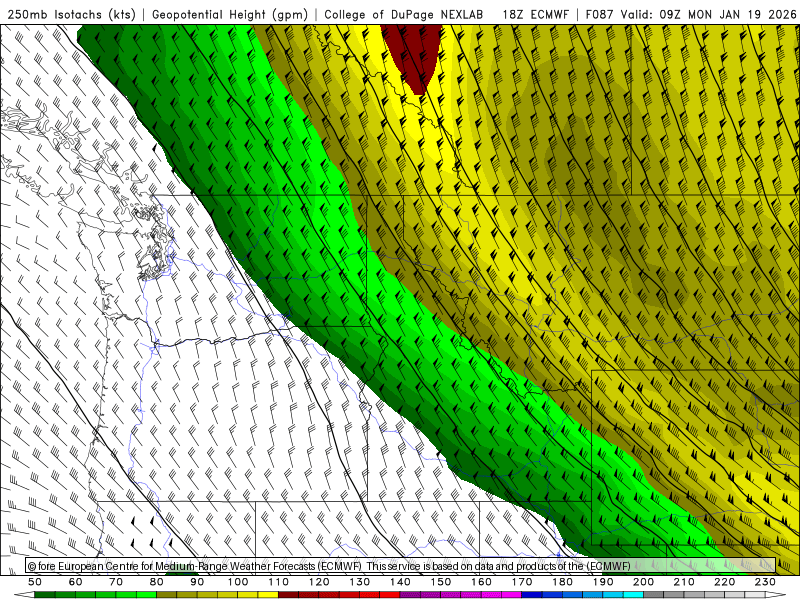Screen dimensions: 800x600
Task: Click the legend value 220
Action: (724, 582)
